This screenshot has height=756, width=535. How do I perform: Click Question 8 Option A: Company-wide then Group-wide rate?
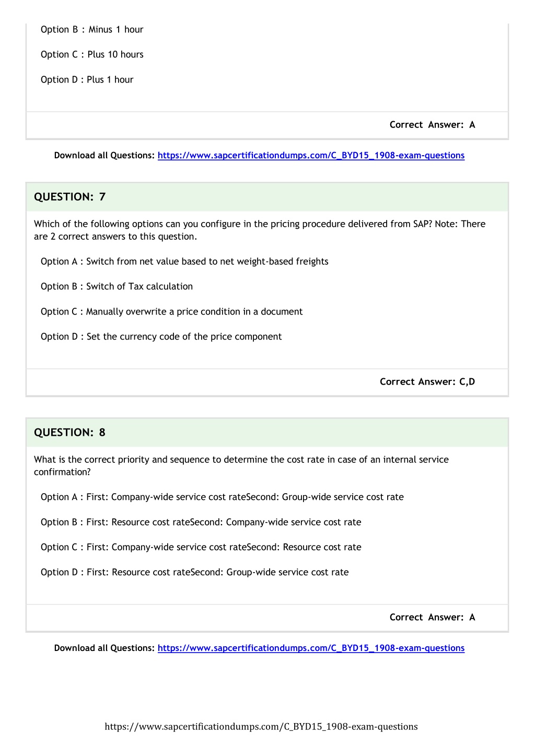point(222,497)
